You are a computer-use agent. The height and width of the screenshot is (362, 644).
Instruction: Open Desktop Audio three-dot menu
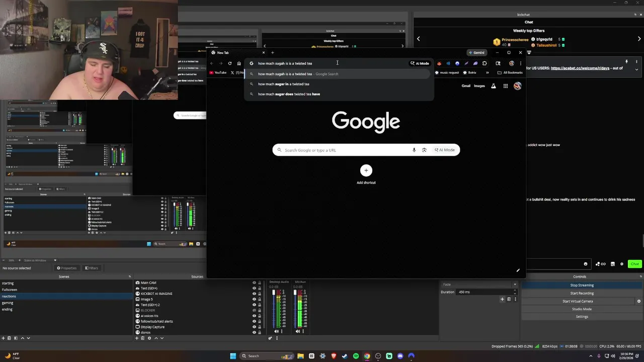pos(282,331)
